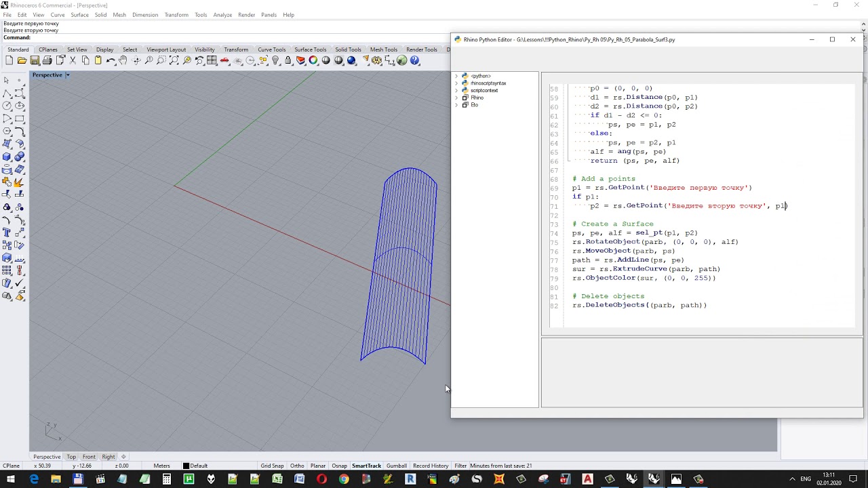Click the Undo arrow icon

111,60
